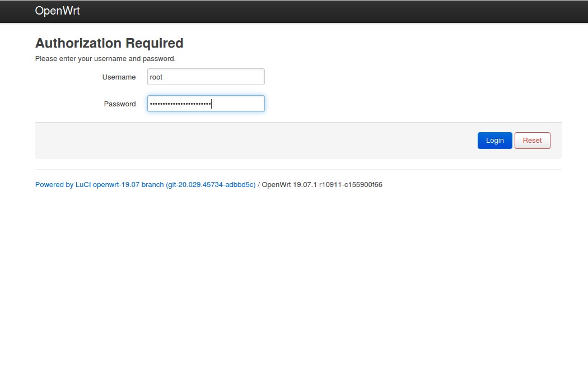Click the OpenWrt 19.07.1 r10911 version text

pyautogui.click(x=322, y=185)
